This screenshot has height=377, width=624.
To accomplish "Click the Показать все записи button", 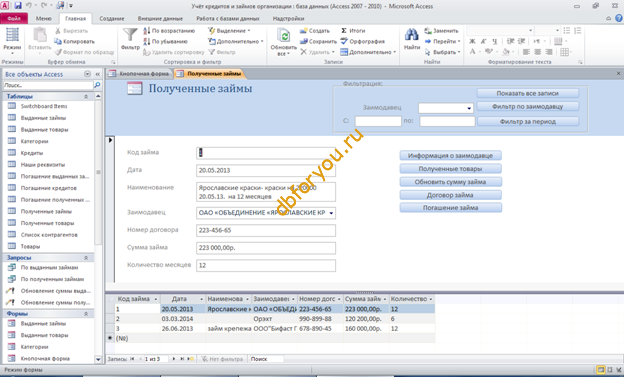I will coord(527,94).
